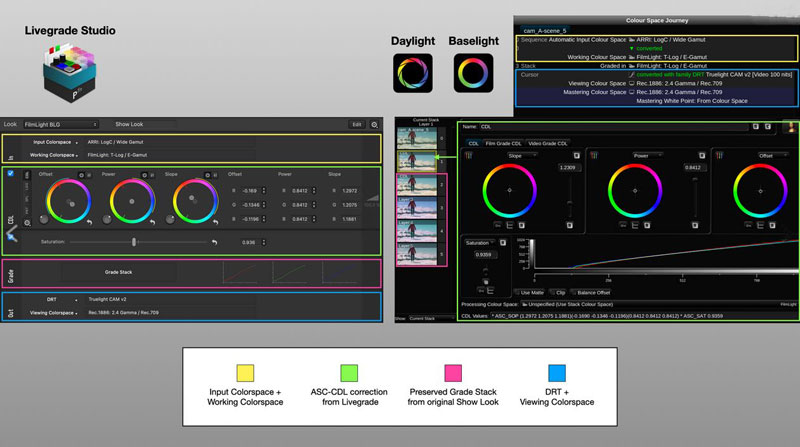Step the Power red 0.8412 stepper
This screenshot has width=800, height=447.
coord(314,190)
